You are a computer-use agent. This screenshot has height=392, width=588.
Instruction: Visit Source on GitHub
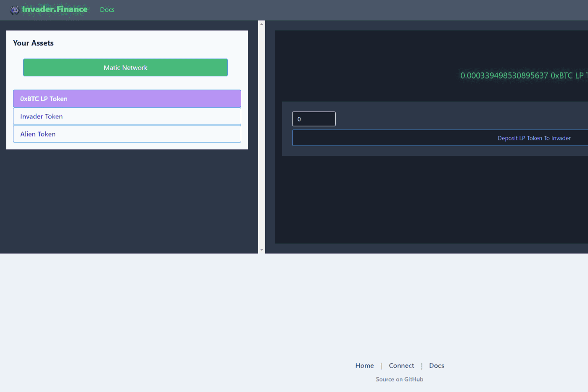(x=399, y=379)
